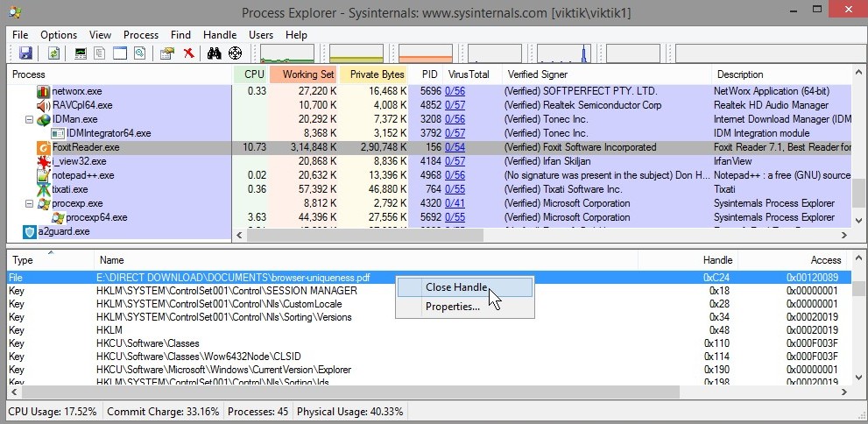
Task: Sort lower pane by Handle column
Action: tap(688, 259)
